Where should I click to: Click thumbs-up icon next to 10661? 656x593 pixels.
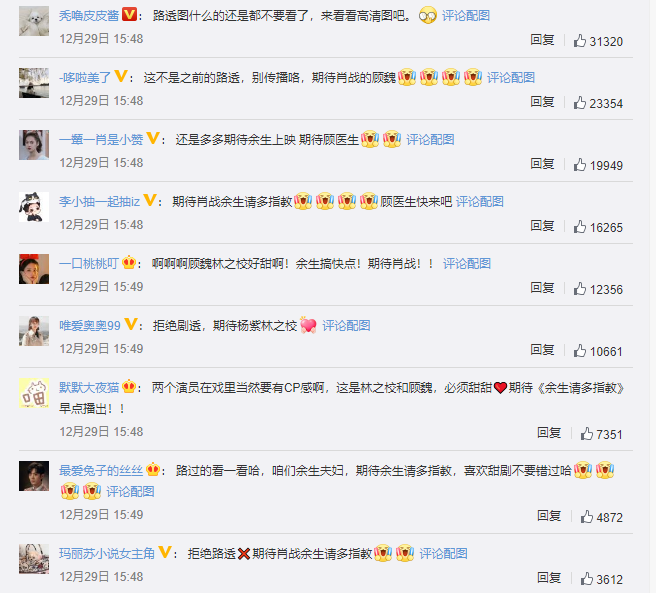pos(579,350)
